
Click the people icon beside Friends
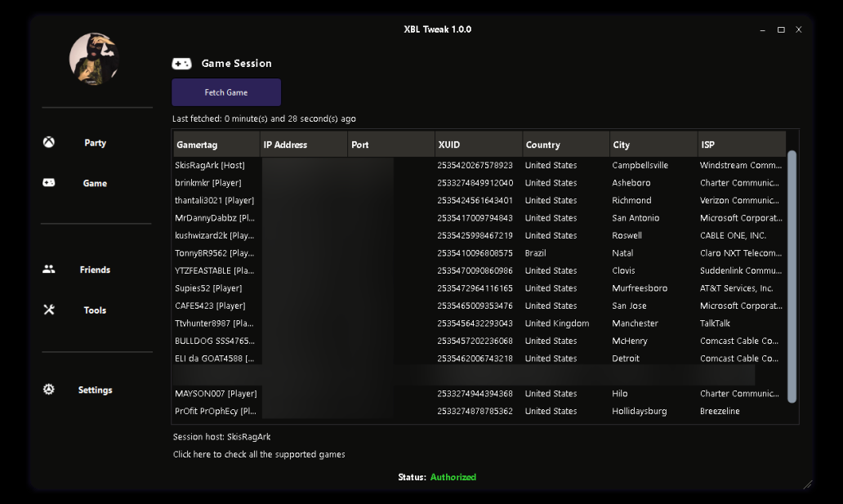tap(49, 269)
